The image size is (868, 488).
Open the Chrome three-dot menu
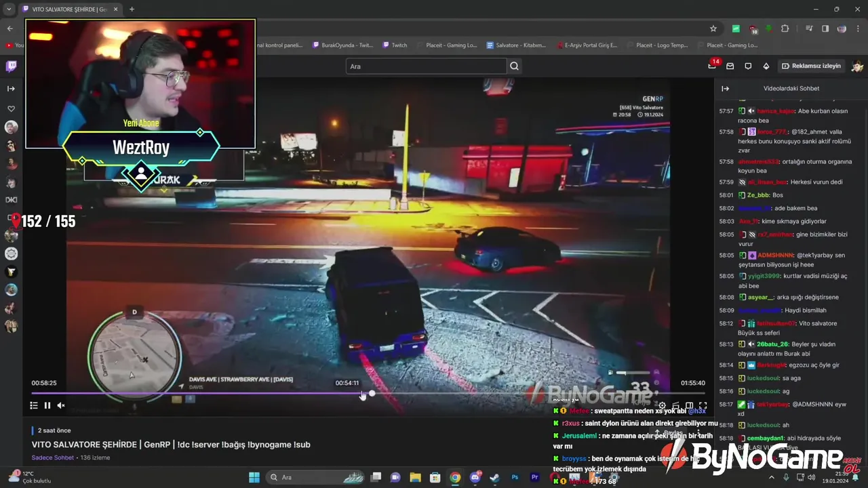[x=858, y=28]
